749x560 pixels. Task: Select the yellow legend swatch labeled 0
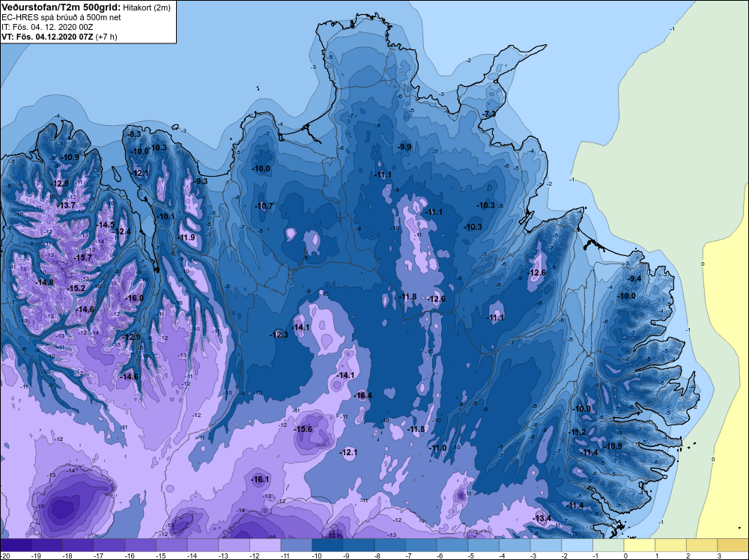point(640,545)
